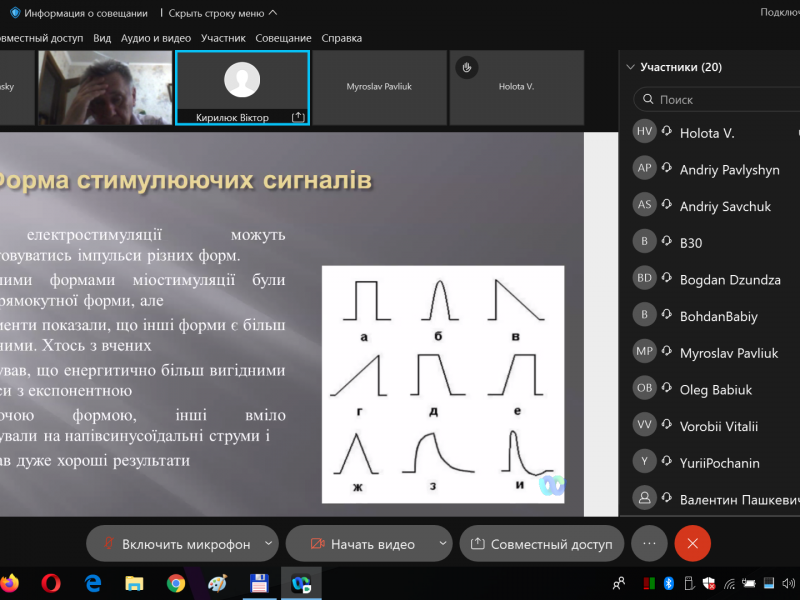Launch Google Chrome from the taskbar
The width and height of the screenshot is (800, 600).
176,582
